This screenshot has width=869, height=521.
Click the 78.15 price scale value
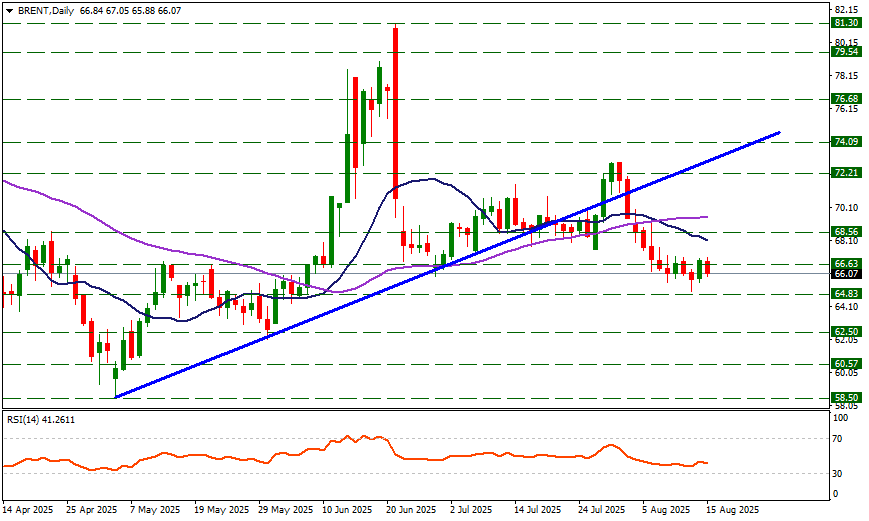pos(846,75)
